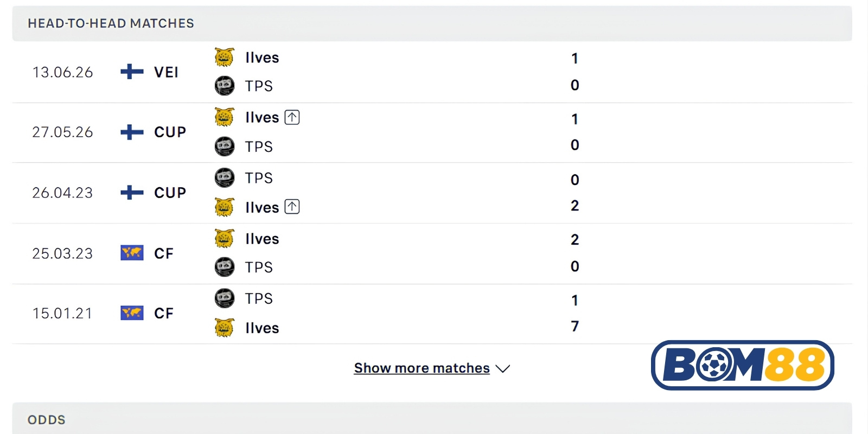Click advancing arrow icon in 27.05.26 match

[292, 117]
